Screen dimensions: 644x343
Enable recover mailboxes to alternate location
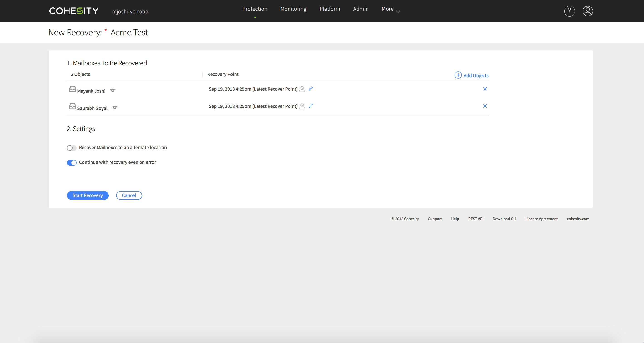tap(71, 148)
